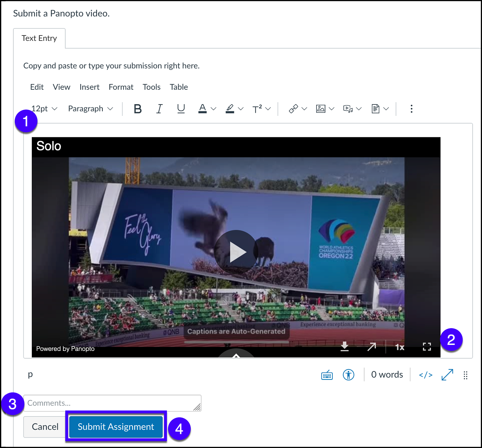The height and width of the screenshot is (448, 482).
Task: Apply italic formatting
Action: 159,109
